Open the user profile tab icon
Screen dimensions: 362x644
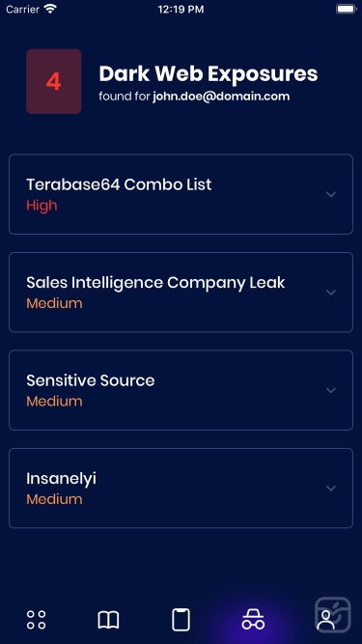326,620
